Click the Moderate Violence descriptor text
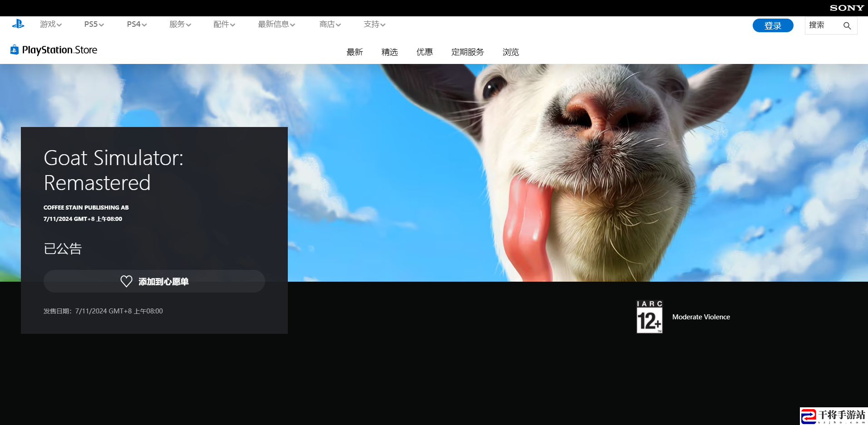The width and height of the screenshot is (868, 425). tap(701, 317)
